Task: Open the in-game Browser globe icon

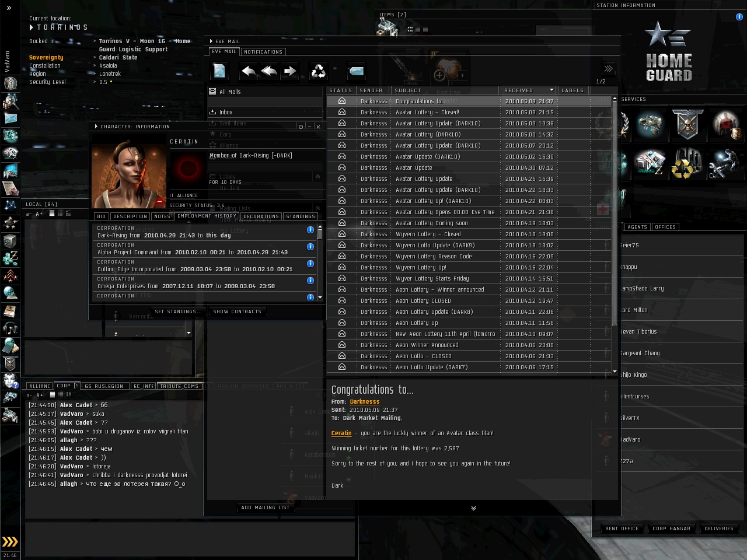Action: pyautogui.click(x=10, y=293)
